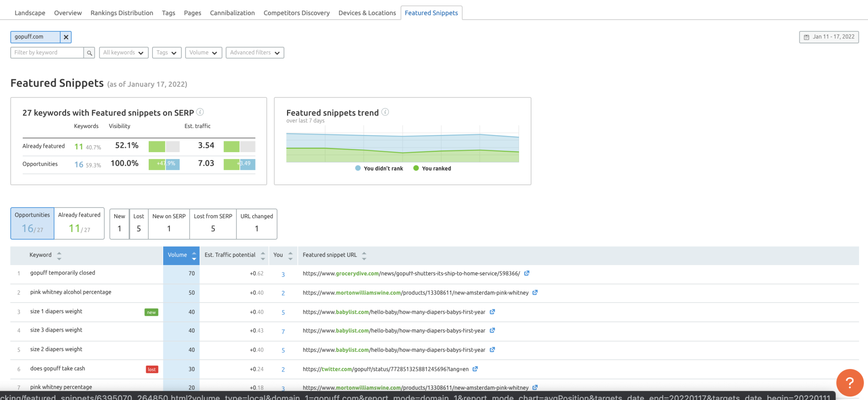Filter by URL changed

(257, 224)
